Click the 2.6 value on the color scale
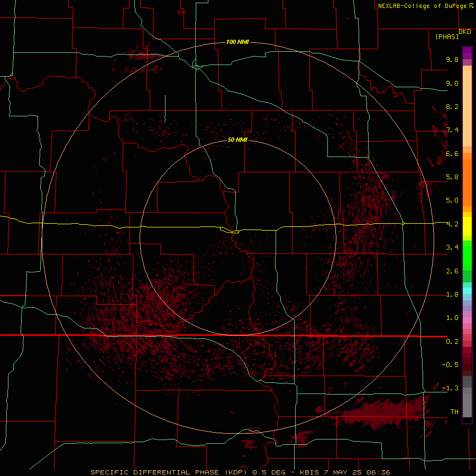This screenshot has height=476, width=476. pyautogui.click(x=452, y=271)
